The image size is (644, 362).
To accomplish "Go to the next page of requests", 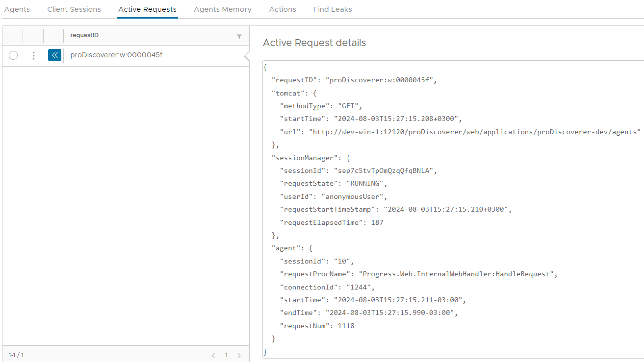I will point(239,355).
